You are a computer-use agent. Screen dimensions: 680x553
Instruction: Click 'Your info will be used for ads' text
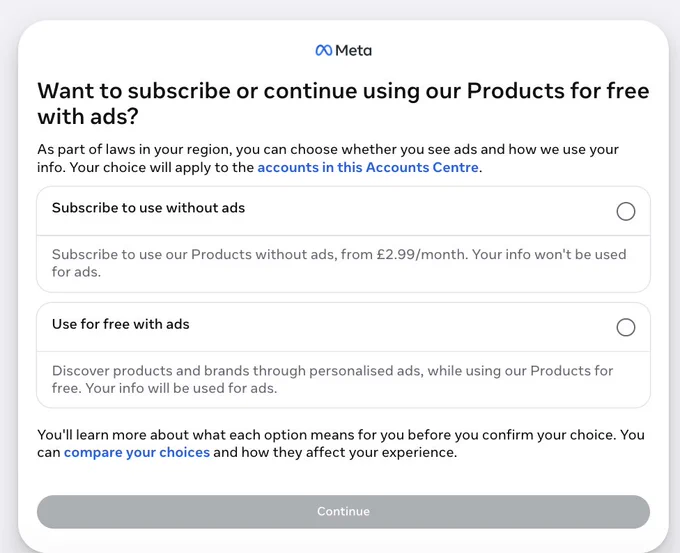181,388
